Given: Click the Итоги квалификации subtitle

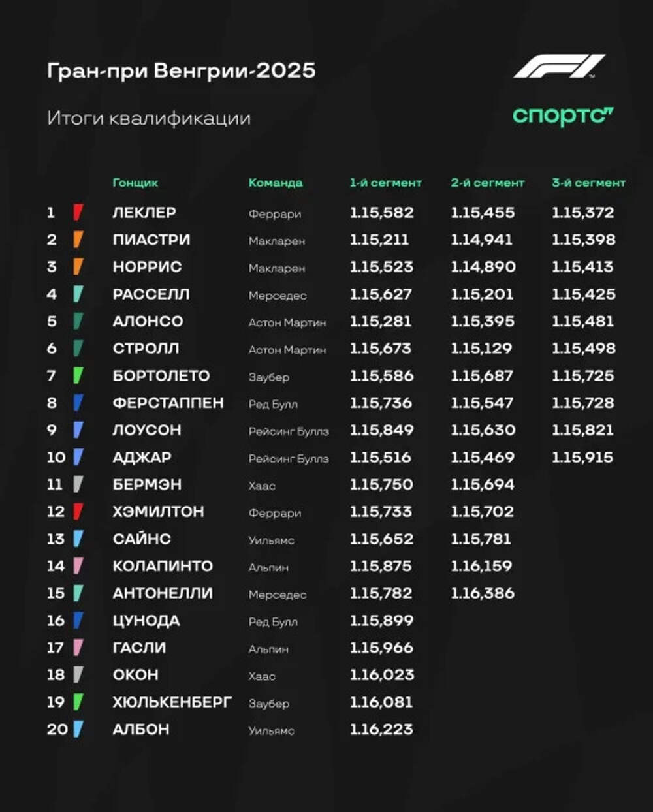Looking at the screenshot, I should 149,119.
